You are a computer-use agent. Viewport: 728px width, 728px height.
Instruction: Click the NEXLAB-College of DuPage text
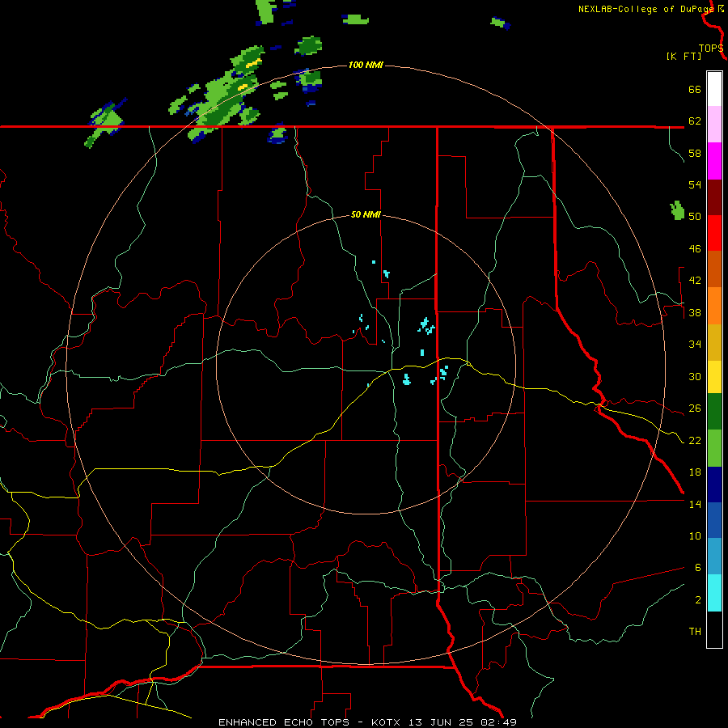point(645,9)
